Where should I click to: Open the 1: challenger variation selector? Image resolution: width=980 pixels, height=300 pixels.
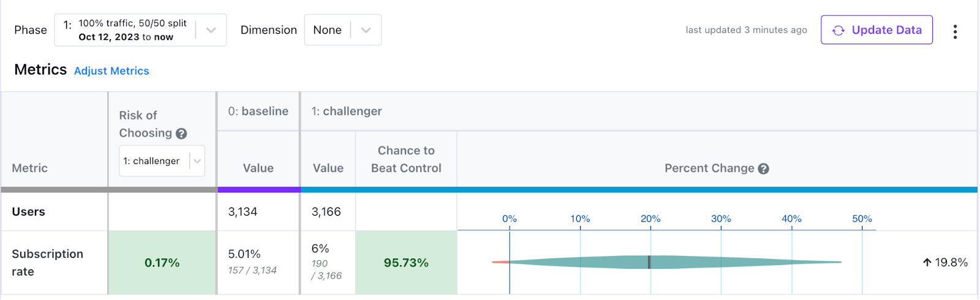point(162,161)
